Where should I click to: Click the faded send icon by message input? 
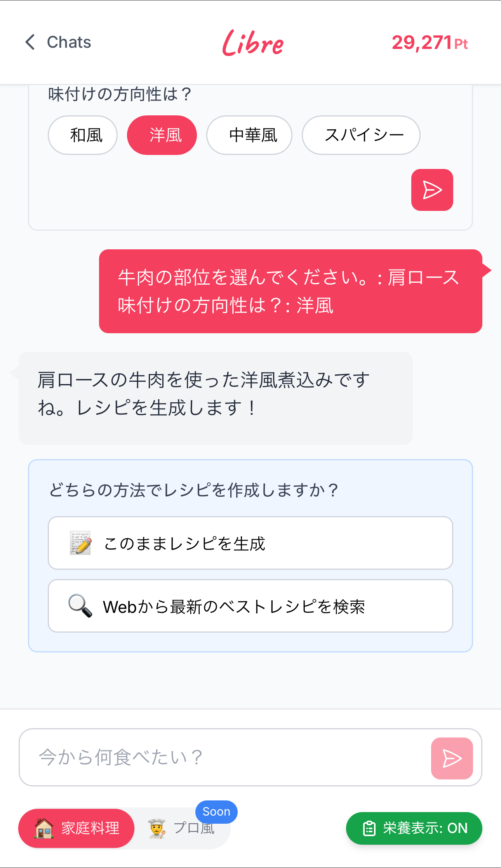click(x=452, y=758)
